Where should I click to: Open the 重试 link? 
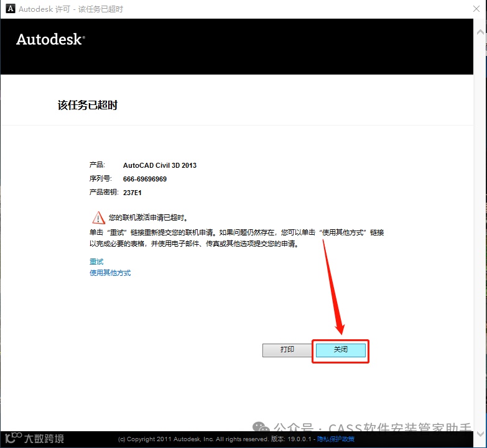(96, 262)
